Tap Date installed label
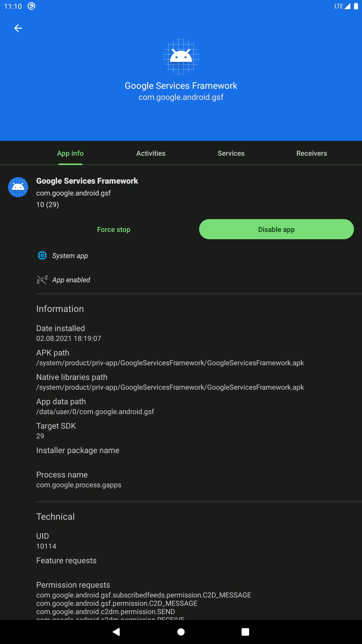 (61, 328)
